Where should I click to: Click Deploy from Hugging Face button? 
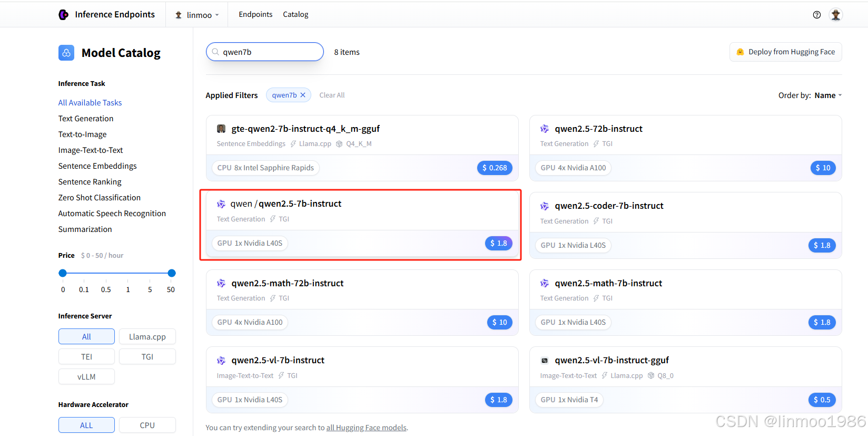pyautogui.click(x=786, y=52)
